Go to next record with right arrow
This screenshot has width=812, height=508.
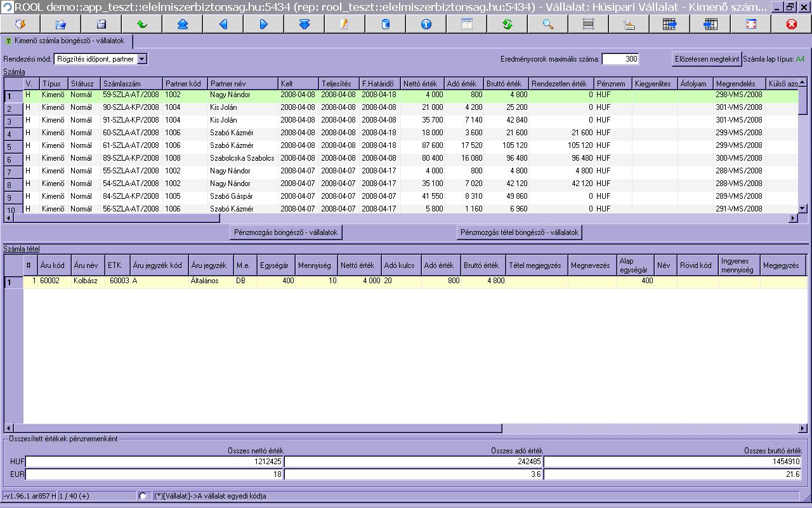263,24
